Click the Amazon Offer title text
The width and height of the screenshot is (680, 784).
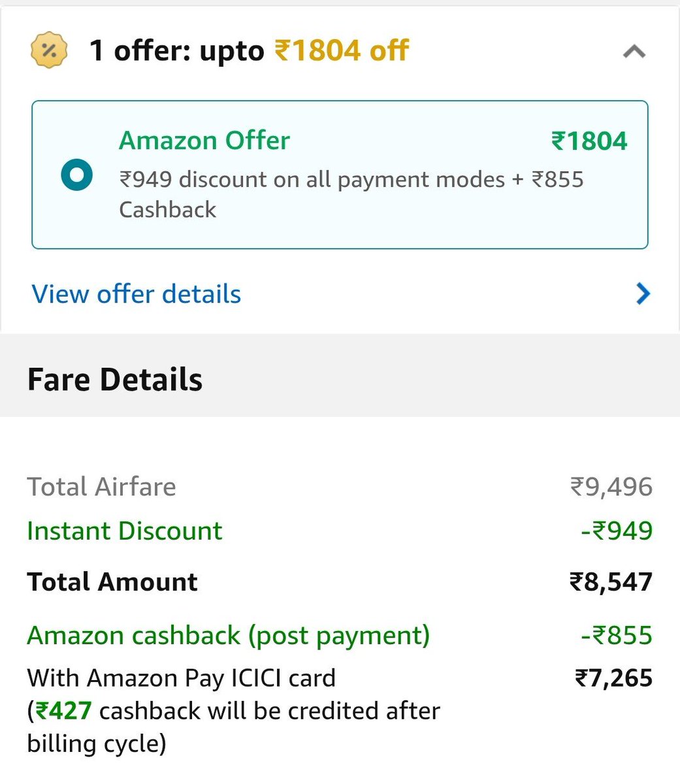204,140
